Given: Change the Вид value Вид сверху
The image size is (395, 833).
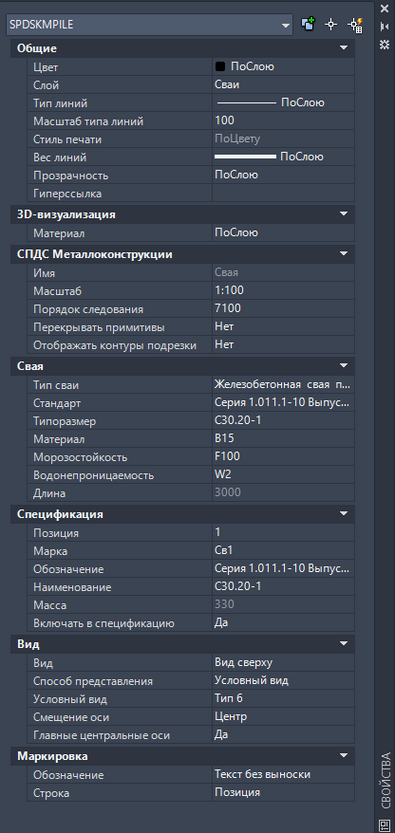Looking at the screenshot, I should click(283, 662).
